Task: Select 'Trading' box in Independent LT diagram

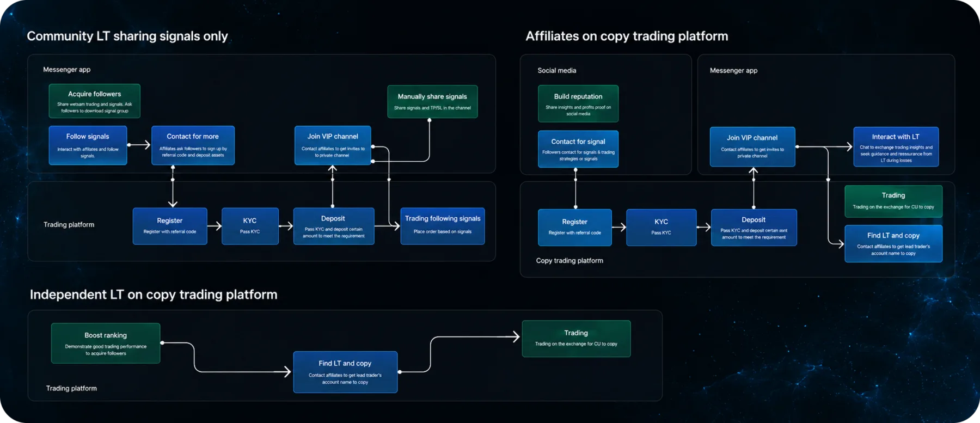Action: coord(576,339)
